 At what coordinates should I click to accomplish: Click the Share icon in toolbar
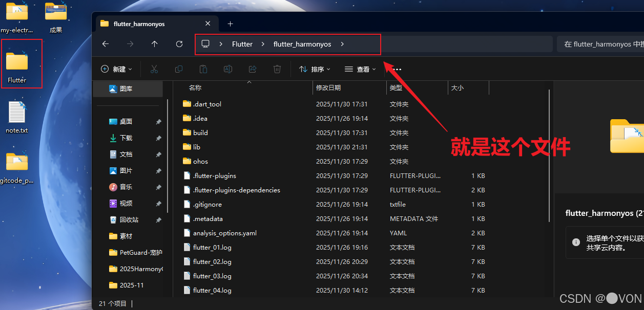coord(253,69)
